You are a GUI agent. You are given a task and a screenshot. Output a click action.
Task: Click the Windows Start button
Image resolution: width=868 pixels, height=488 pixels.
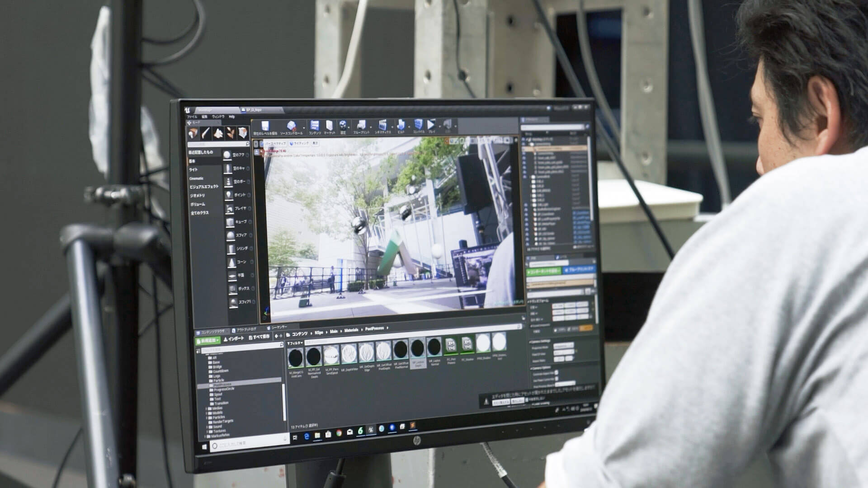tap(204, 446)
